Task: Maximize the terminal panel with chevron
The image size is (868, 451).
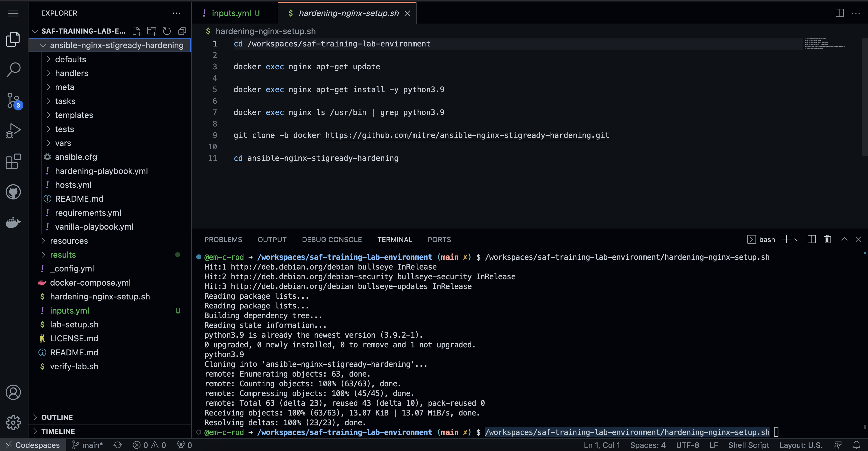Action: [x=844, y=239]
